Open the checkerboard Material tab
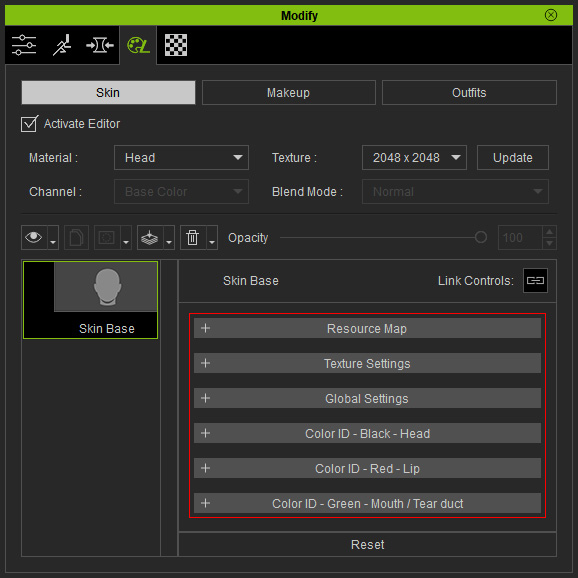578x578 pixels. click(x=176, y=45)
